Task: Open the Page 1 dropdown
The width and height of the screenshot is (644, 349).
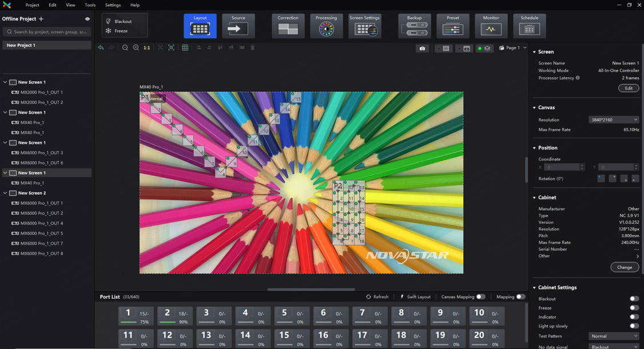Action: point(512,48)
